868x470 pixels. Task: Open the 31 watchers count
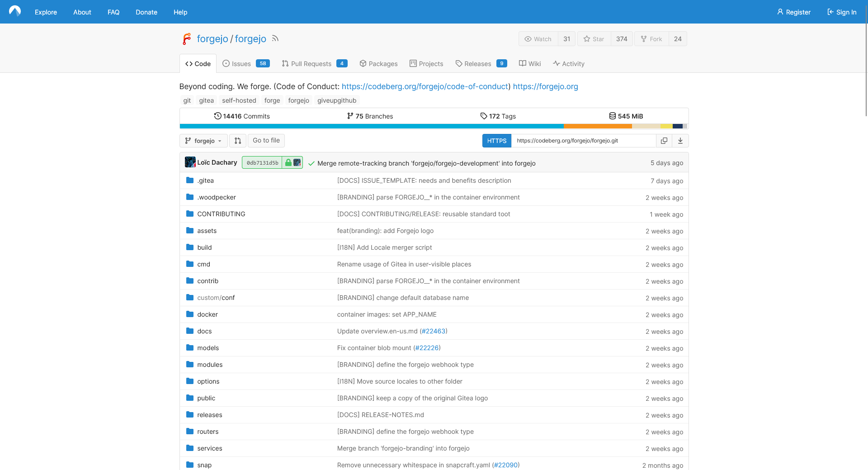click(567, 39)
